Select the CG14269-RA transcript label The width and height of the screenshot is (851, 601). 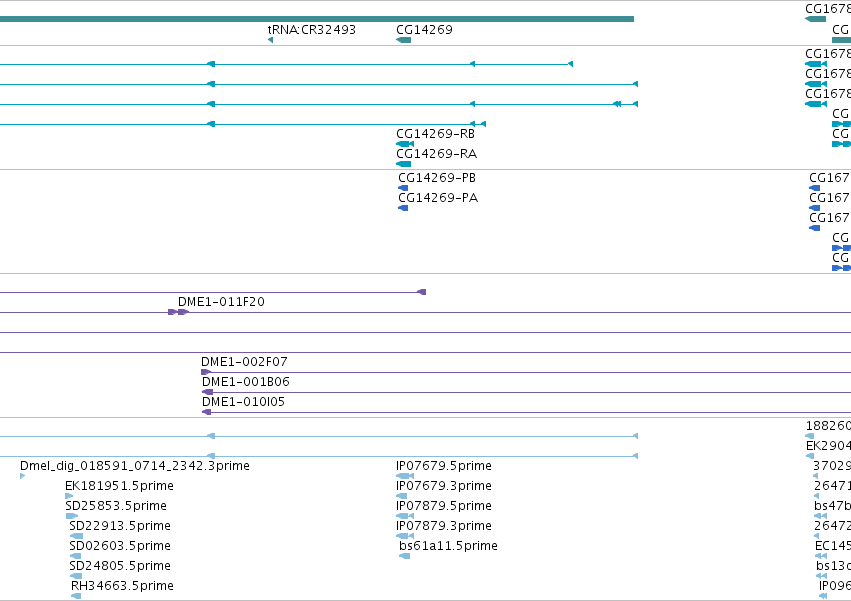[x=436, y=154]
